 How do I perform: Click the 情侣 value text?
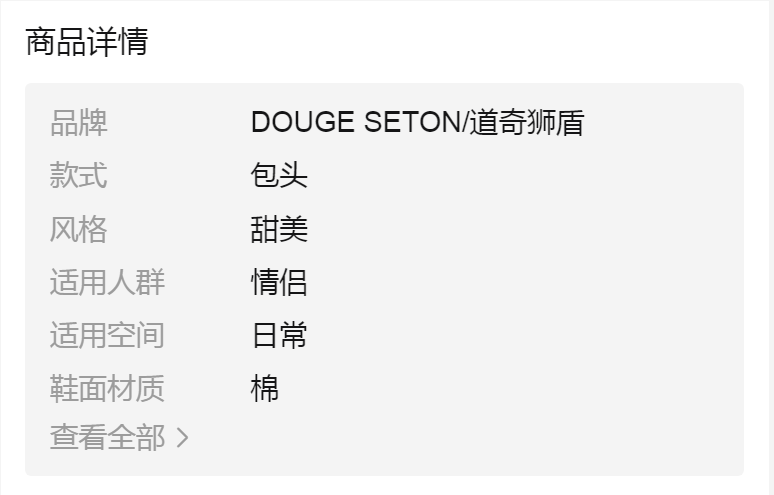279,282
